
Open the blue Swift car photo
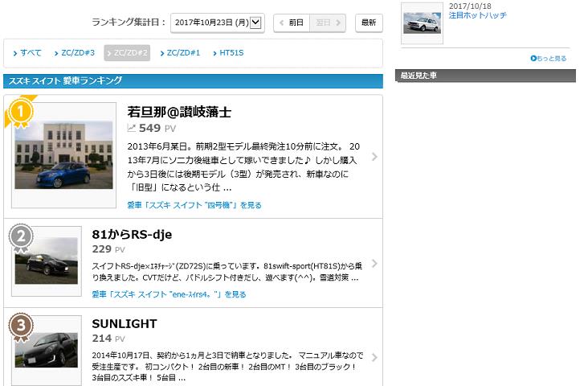click(63, 155)
